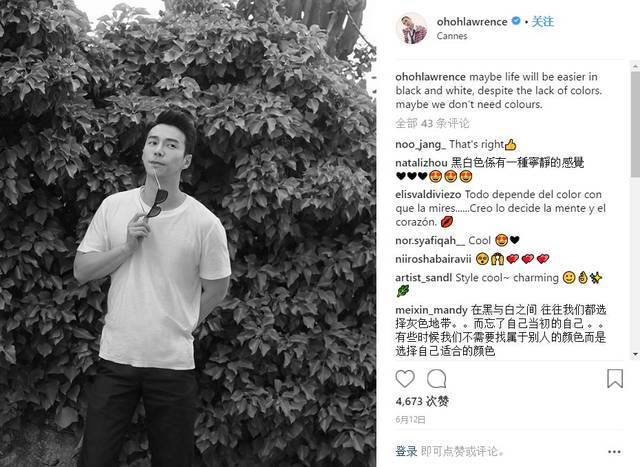
Task: Visit noo_jang_ commenter profile
Action: 420,145
